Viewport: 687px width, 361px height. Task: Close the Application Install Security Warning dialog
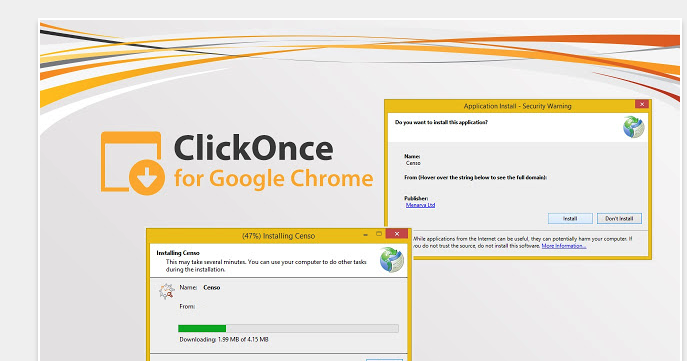pos(642,104)
